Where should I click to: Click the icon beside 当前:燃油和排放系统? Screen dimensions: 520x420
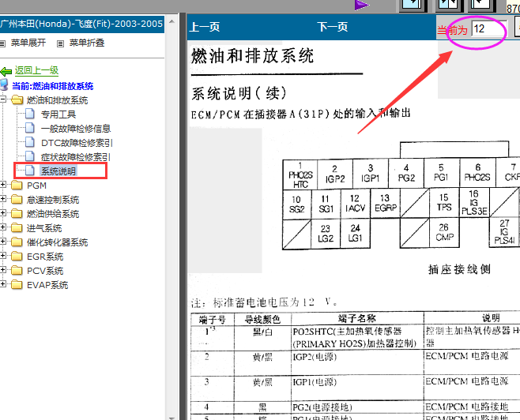tap(4, 85)
